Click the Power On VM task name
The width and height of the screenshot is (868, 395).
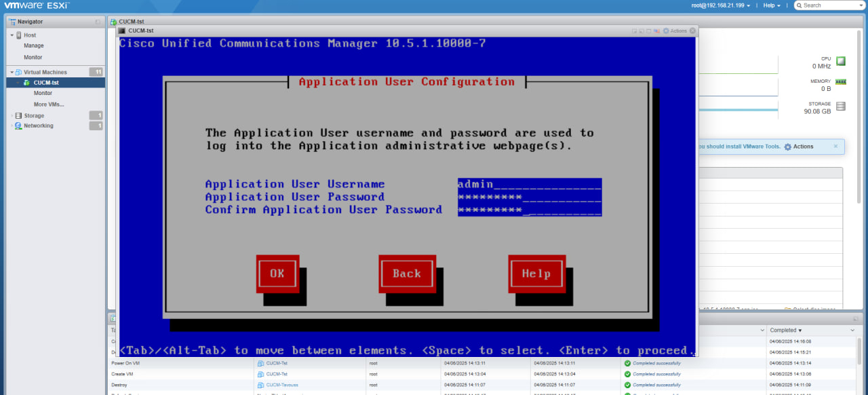tap(127, 363)
